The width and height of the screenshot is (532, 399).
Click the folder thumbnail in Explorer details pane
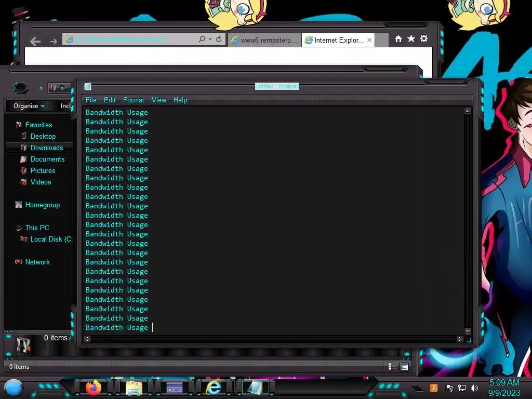(23, 345)
